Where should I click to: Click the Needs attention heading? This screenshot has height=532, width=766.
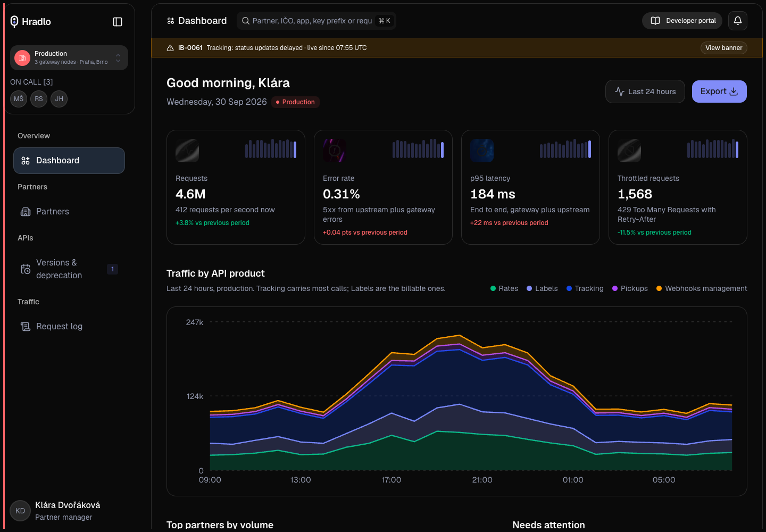[x=548, y=525]
